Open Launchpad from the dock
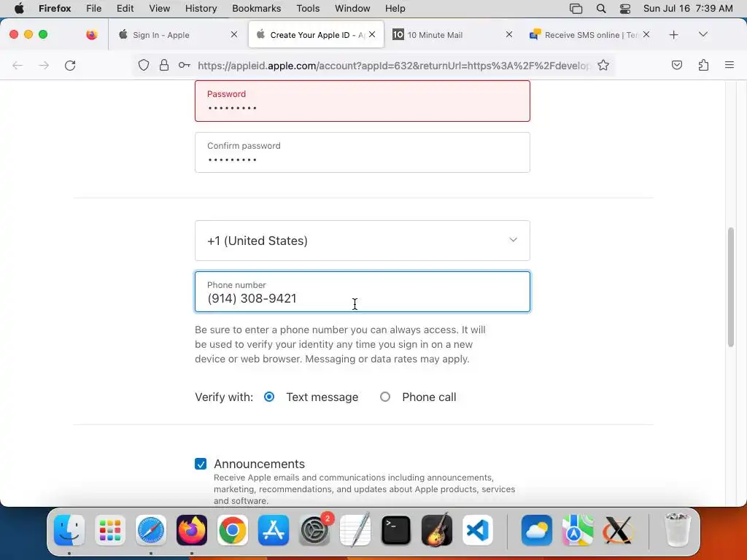This screenshot has width=747, height=560. (110, 530)
